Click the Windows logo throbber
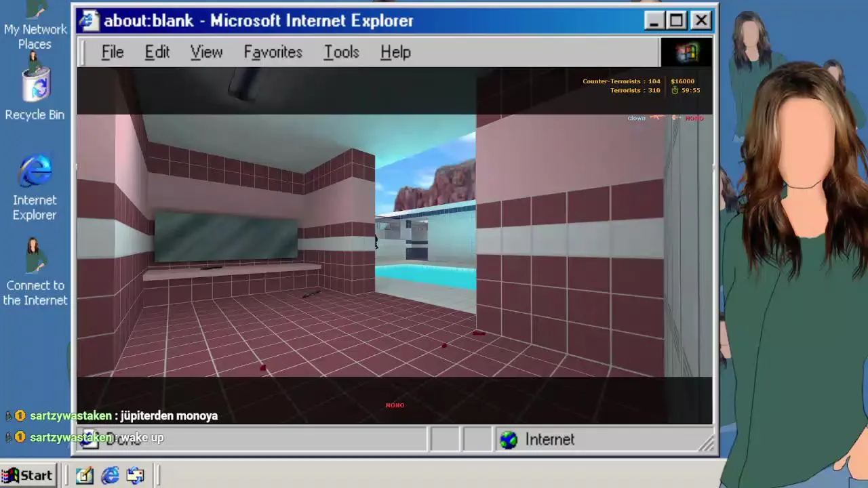This screenshot has height=488, width=868. point(686,52)
